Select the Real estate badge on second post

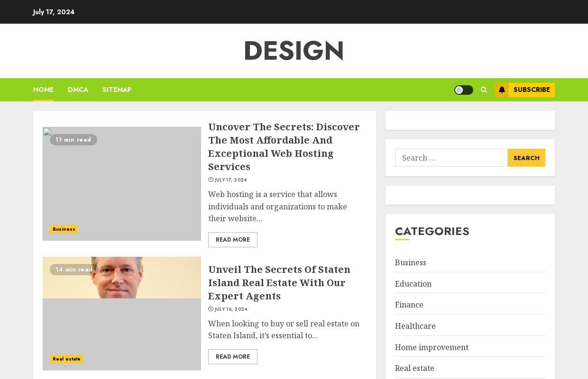click(66, 359)
